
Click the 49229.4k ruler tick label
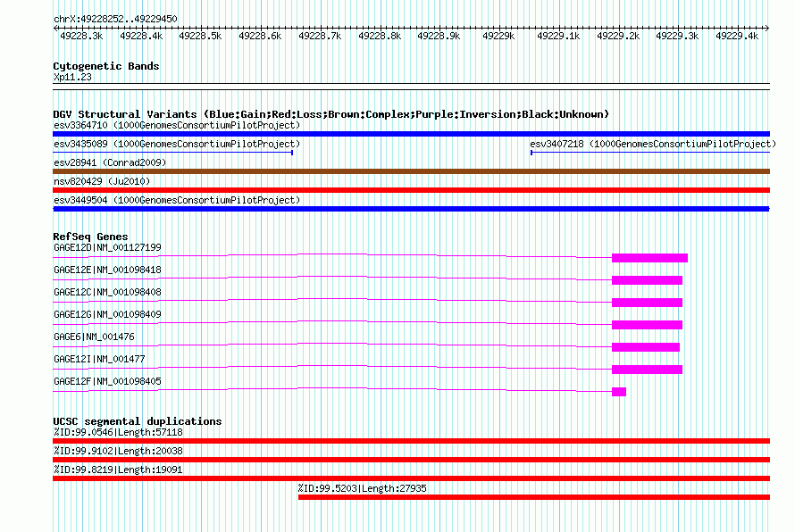(737, 36)
